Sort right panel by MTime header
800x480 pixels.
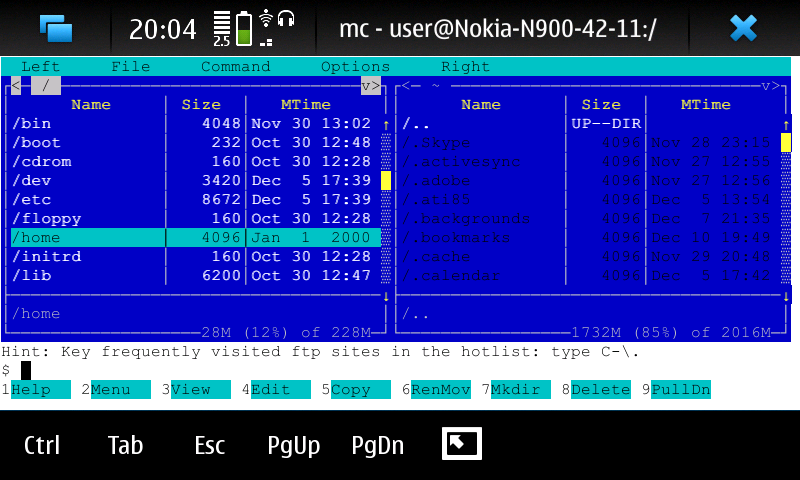(x=706, y=105)
